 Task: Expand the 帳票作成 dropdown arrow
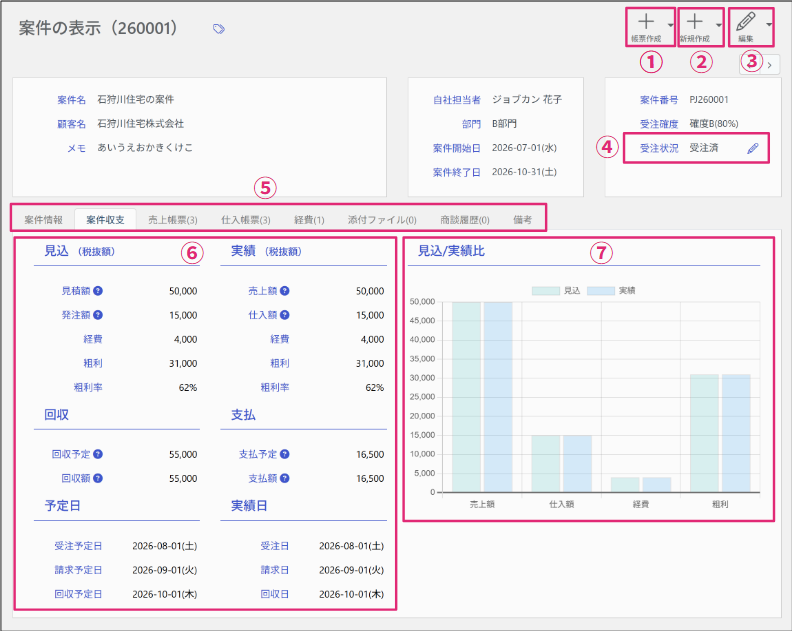(670, 25)
